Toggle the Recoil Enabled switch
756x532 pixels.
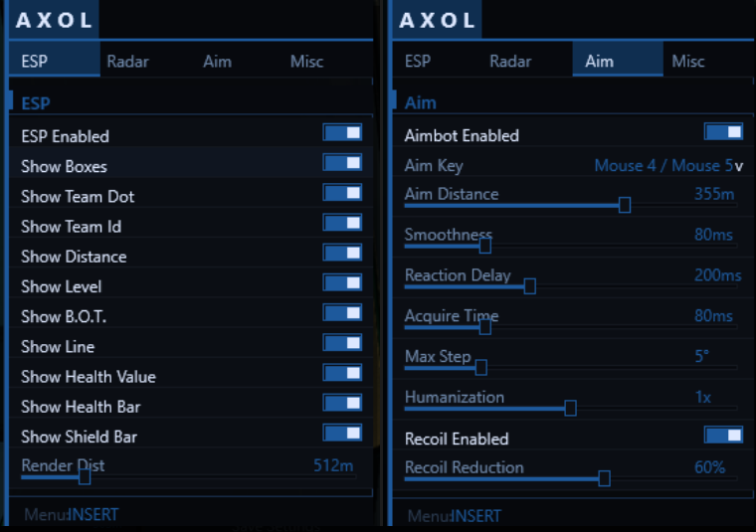pos(723,436)
